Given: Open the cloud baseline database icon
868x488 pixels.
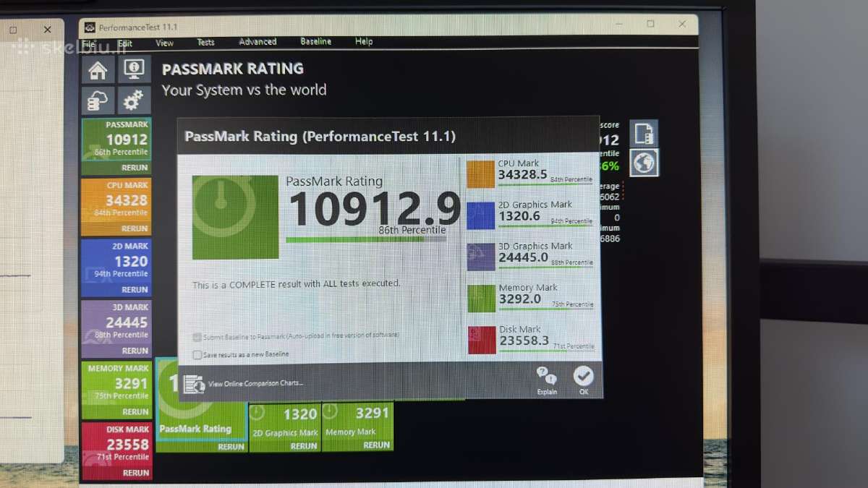Looking at the screenshot, I should 98,100.
